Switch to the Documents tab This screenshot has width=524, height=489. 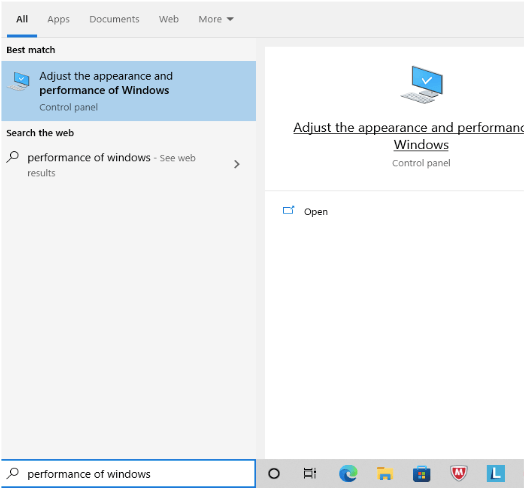(x=114, y=19)
